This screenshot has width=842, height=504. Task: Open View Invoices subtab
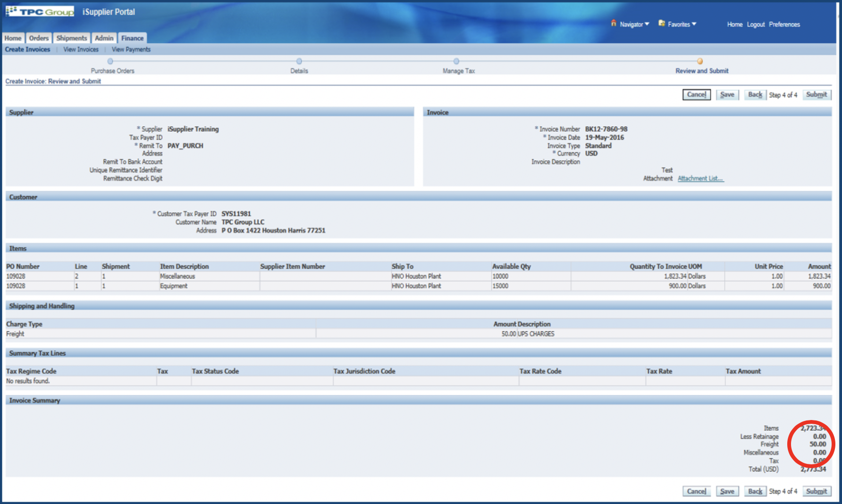[81, 50]
